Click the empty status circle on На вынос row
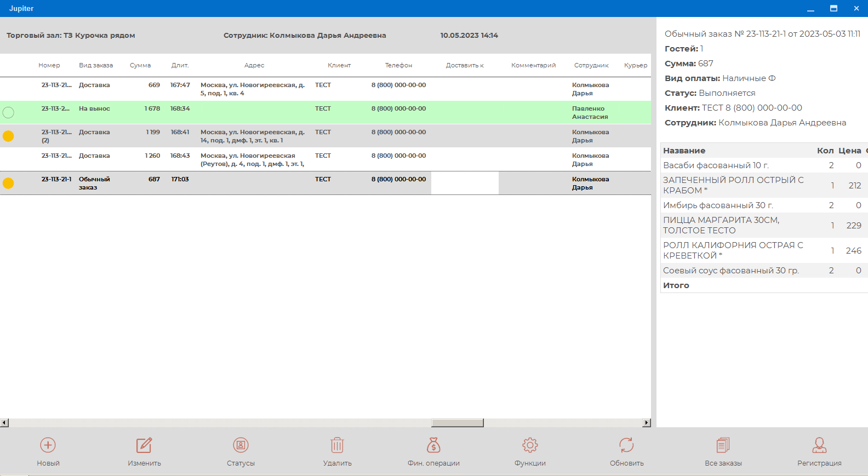 [8, 112]
